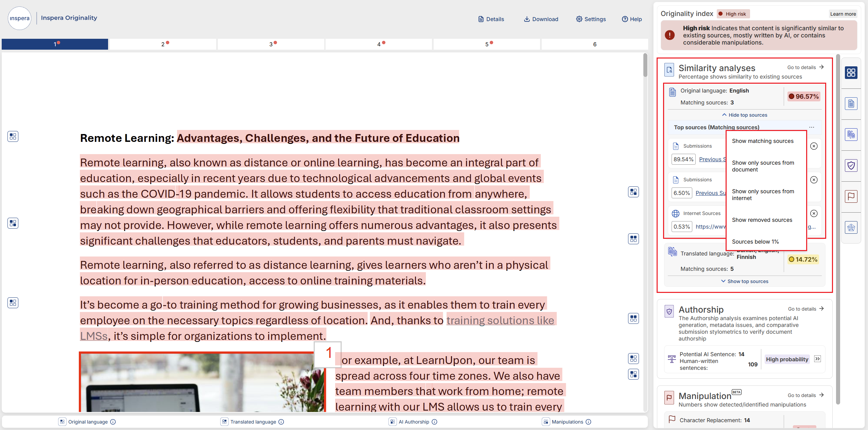Open the three-dots menu for Top sources

point(812,127)
